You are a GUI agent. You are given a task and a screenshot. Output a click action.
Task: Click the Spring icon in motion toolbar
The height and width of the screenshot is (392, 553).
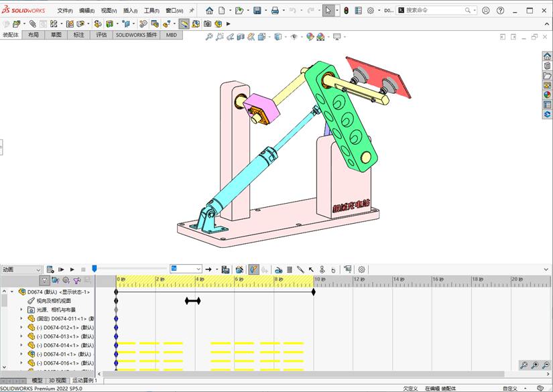click(x=290, y=269)
